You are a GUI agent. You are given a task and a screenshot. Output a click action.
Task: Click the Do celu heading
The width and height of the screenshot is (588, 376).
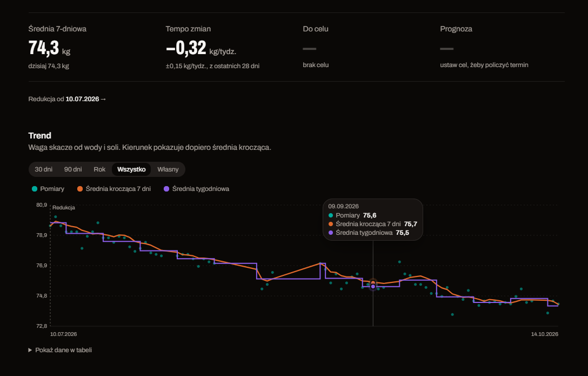coord(316,29)
